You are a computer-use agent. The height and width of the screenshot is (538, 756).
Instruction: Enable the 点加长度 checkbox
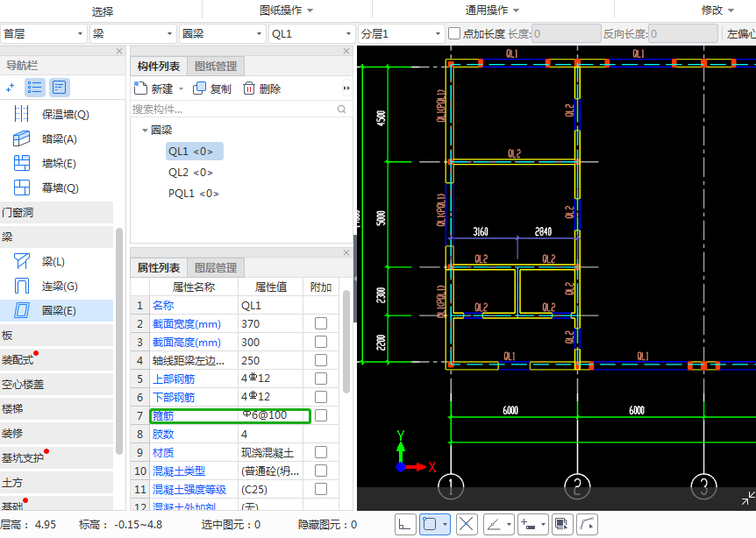point(454,33)
